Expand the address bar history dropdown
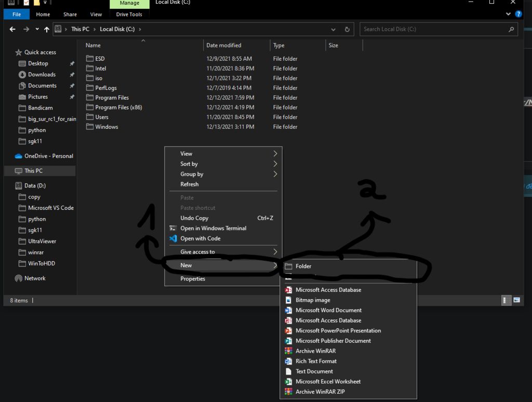The width and height of the screenshot is (532, 402). pos(333,30)
